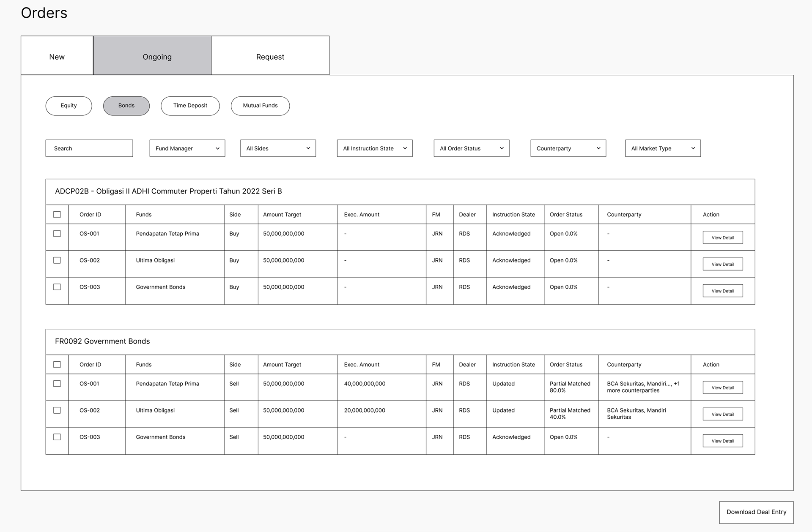Image resolution: width=812 pixels, height=532 pixels.
Task: Check the Ultima Obligasi Sell order row
Action: [x=57, y=410]
